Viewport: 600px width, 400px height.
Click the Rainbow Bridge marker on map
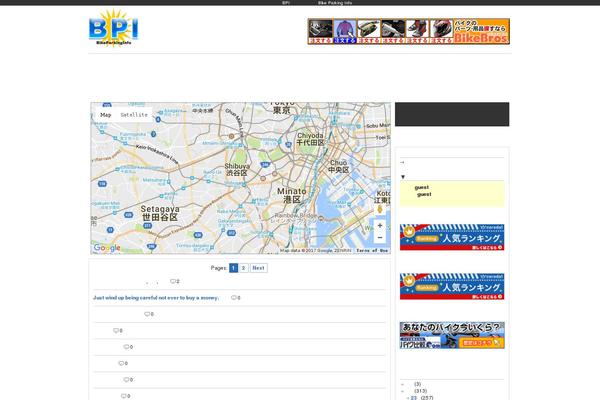point(321,219)
